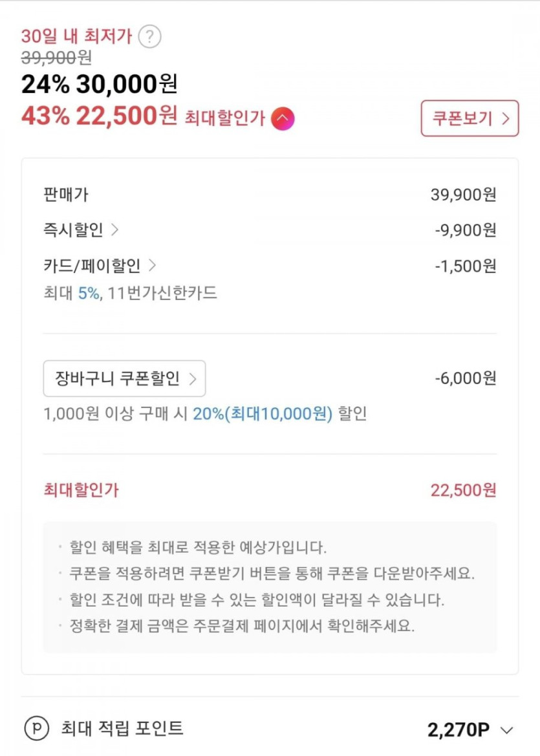Collapse the 최대할인가 details with the red circle arrow
Viewport: 540px width, 756px height.
tap(283, 118)
